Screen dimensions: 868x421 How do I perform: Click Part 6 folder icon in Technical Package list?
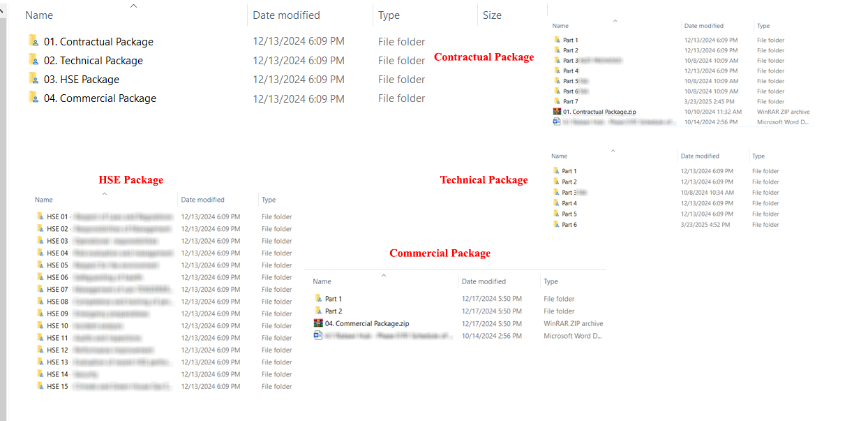click(556, 224)
